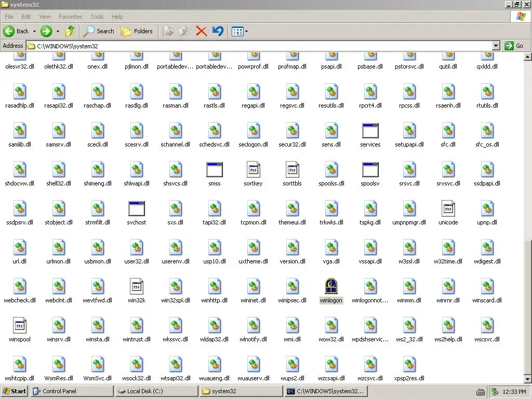Click the Copy To folder icon

coord(184,31)
